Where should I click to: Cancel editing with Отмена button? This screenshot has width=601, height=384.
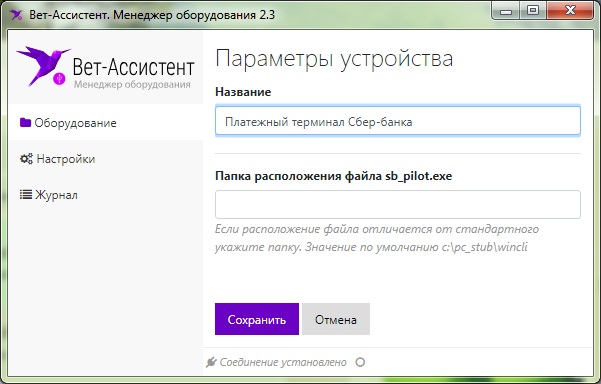tap(336, 319)
